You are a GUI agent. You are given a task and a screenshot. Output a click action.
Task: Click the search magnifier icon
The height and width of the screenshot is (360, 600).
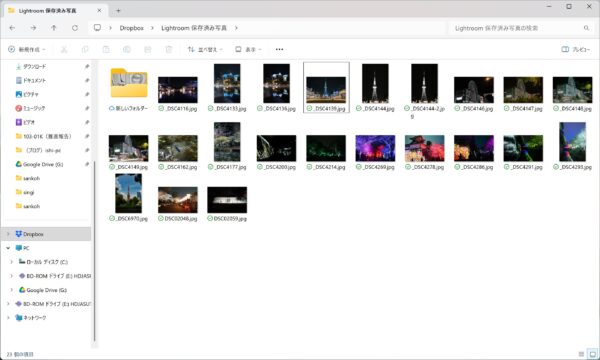pos(586,28)
